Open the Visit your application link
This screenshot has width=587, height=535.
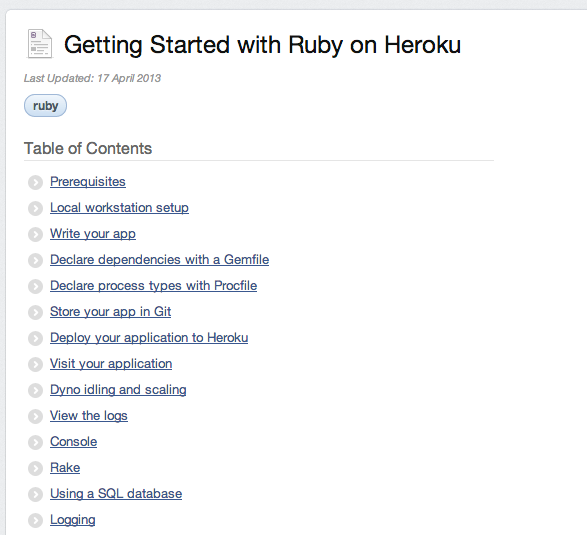coord(111,364)
